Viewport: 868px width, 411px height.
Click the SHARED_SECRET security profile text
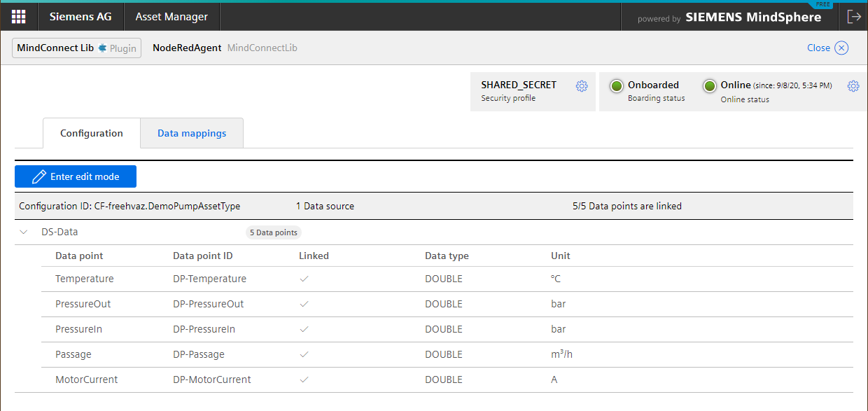click(519, 85)
